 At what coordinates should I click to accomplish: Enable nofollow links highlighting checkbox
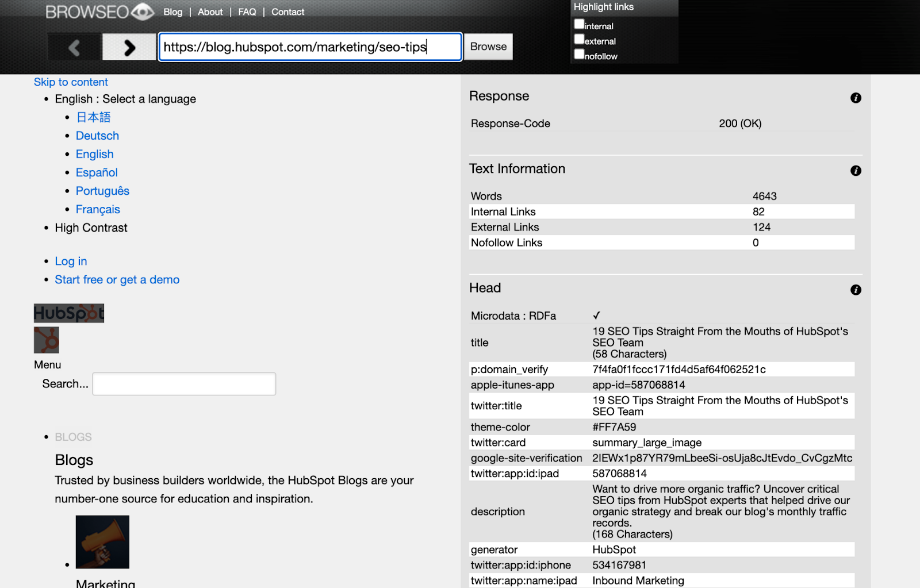[x=579, y=54]
